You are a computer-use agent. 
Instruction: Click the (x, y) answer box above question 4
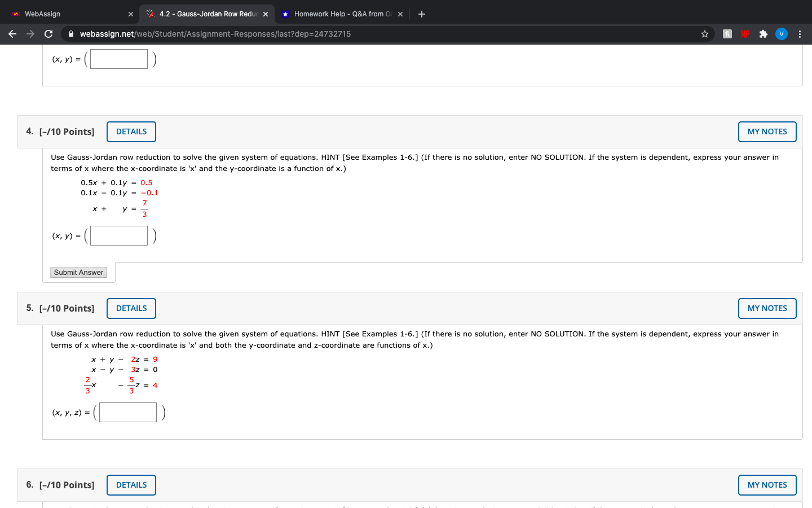click(x=119, y=59)
